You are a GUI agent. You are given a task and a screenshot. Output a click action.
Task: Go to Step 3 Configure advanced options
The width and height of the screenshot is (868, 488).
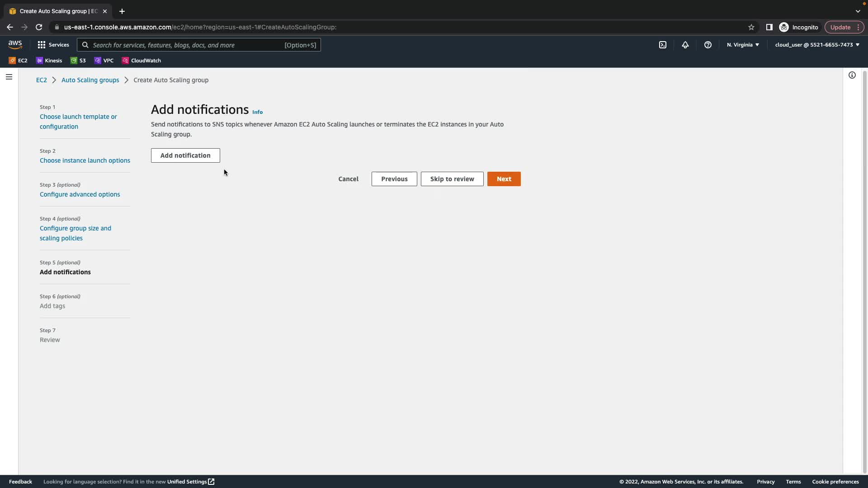point(80,194)
